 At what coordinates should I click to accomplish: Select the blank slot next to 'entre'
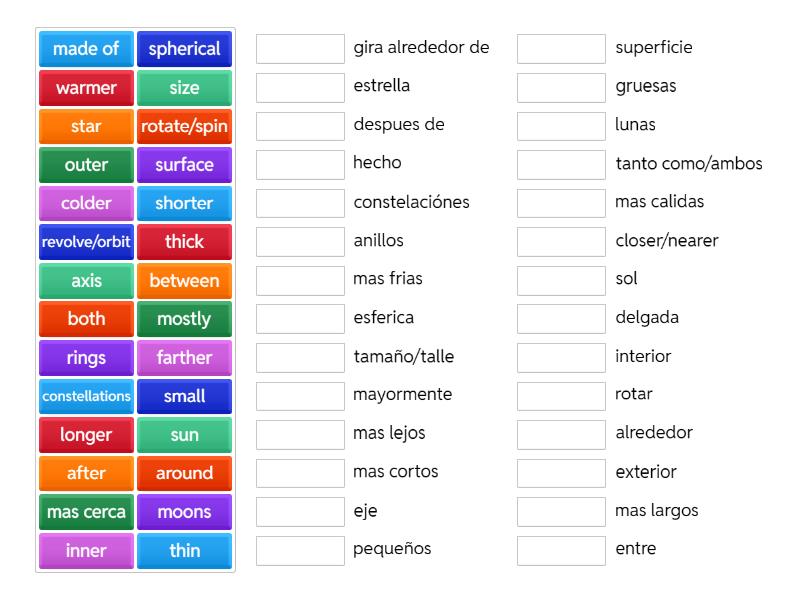point(561,550)
